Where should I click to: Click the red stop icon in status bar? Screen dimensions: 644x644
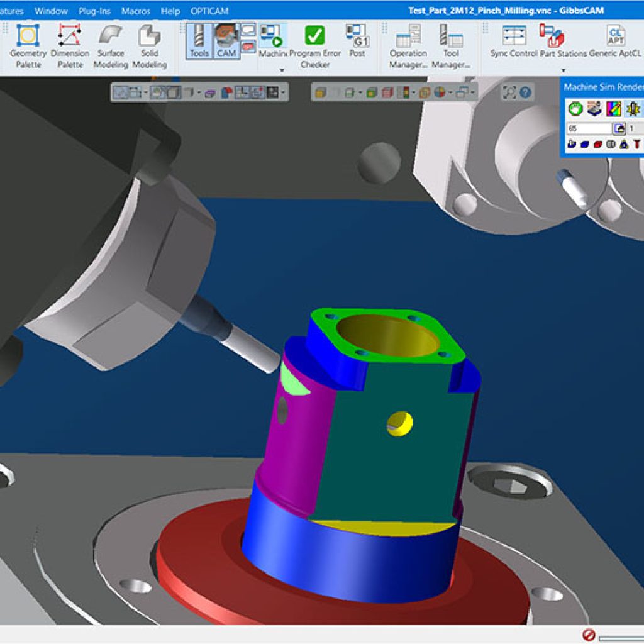pyautogui.click(x=589, y=635)
